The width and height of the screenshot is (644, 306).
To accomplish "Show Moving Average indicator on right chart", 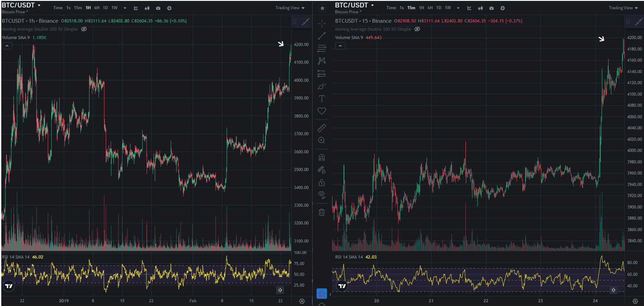I will (417, 29).
